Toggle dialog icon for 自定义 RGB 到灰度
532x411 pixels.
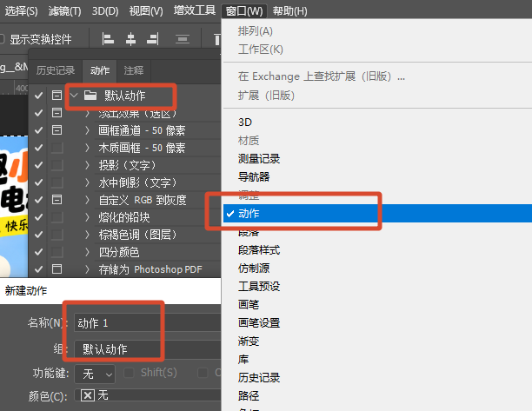(57, 199)
